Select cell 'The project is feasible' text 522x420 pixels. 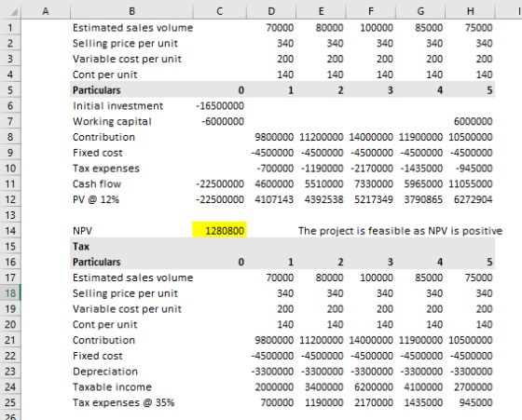point(400,230)
